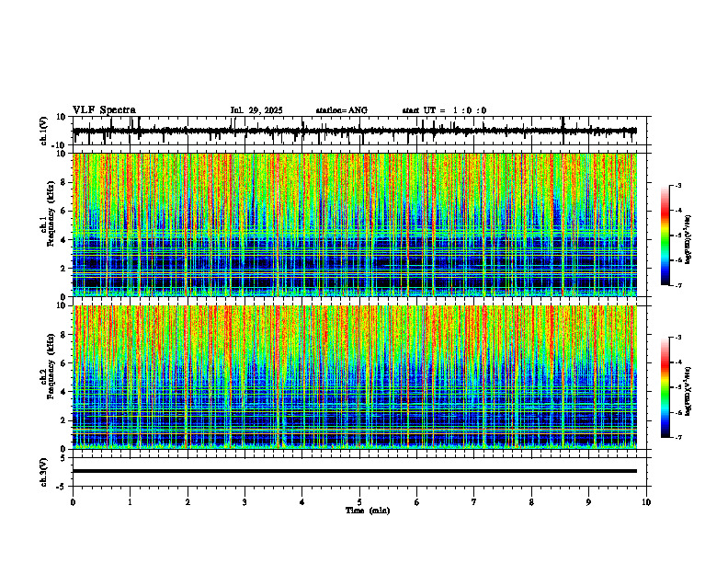The image size is (728, 563).
Task: Click time axis tick label "10"
Action: pos(646,502)
